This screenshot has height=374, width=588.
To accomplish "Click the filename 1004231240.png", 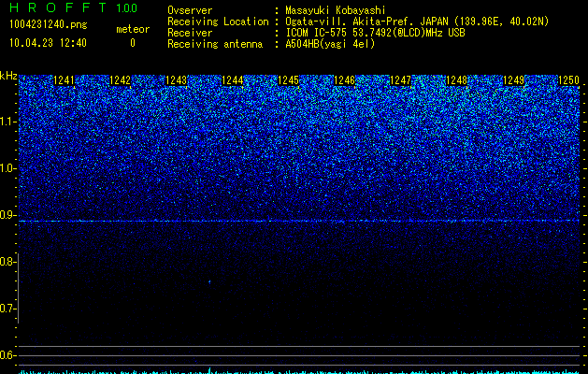I will tap(49, 25).
